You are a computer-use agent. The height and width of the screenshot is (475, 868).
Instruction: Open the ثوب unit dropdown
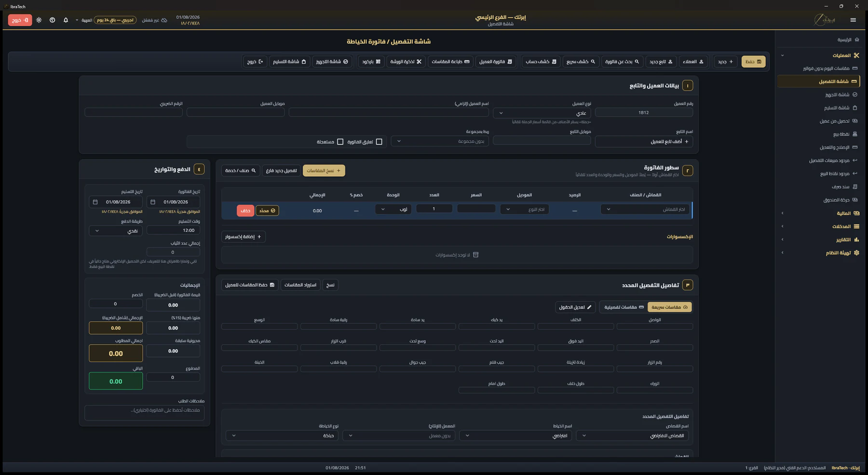[x=393, y=209]
